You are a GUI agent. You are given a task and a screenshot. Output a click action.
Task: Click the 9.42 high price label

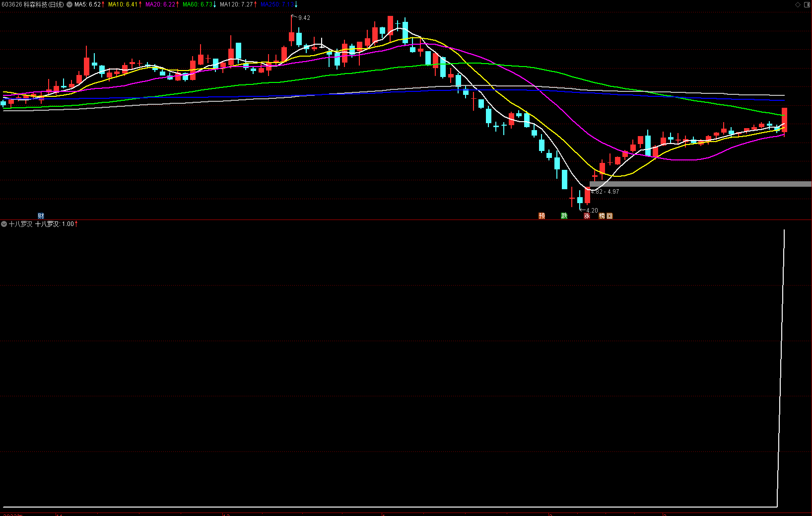(x=304, y=18)
